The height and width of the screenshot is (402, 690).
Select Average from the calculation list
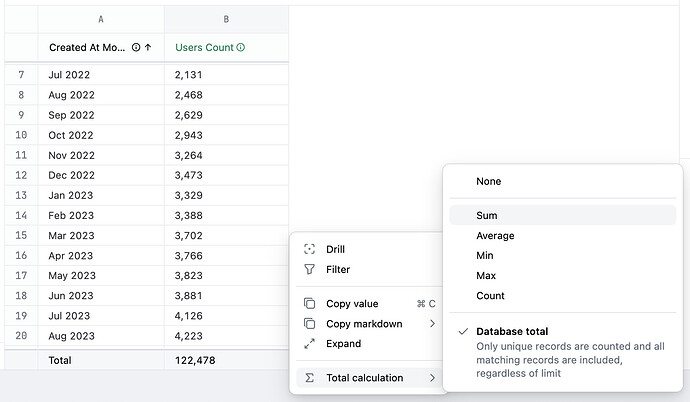(495, 236)
